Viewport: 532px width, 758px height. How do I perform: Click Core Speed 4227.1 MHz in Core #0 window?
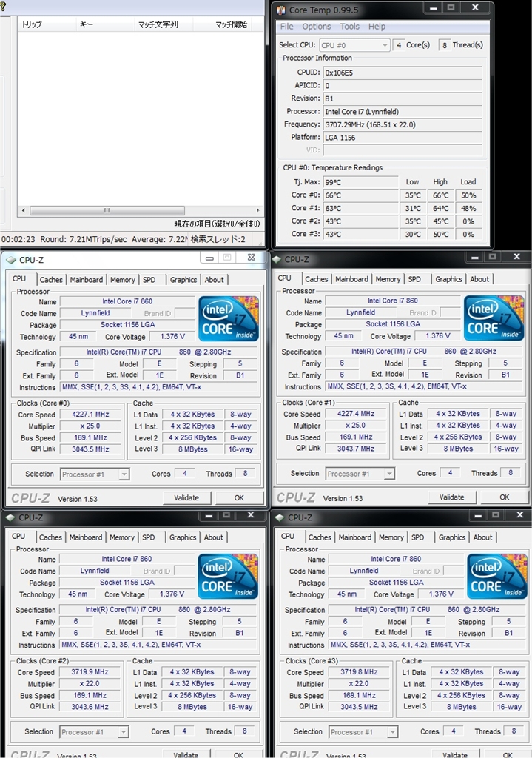click(x=90, y=415)
